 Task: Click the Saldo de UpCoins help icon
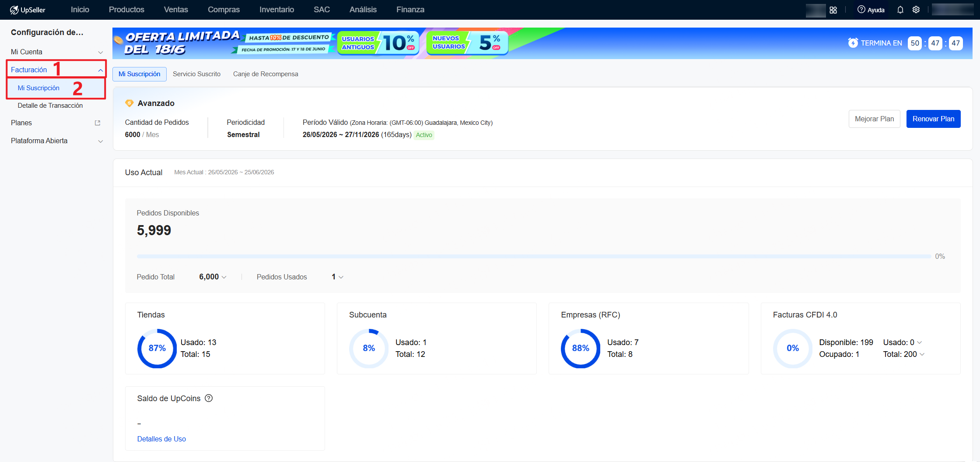point(209,398)
